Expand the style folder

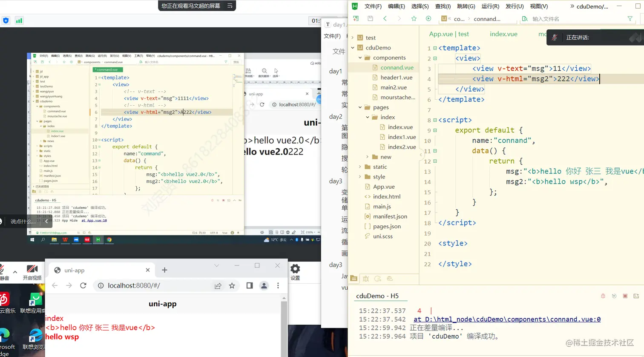coord(360,177)
